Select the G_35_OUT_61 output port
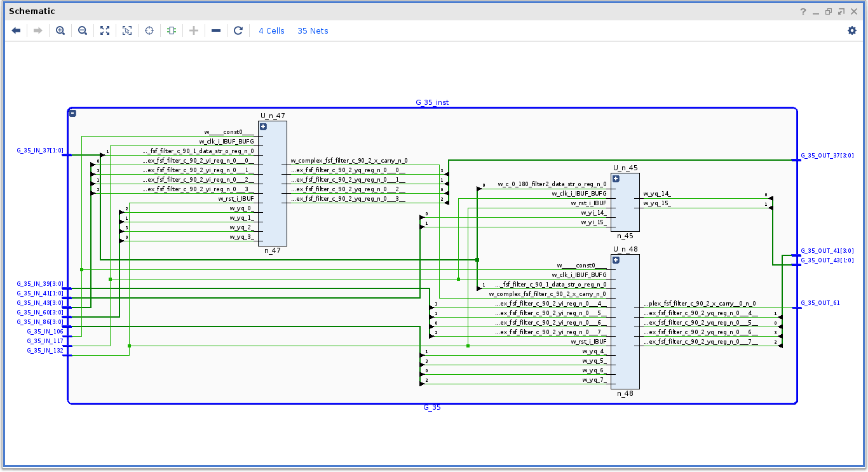Screen dimensions: 868x472 pos(820,303)
